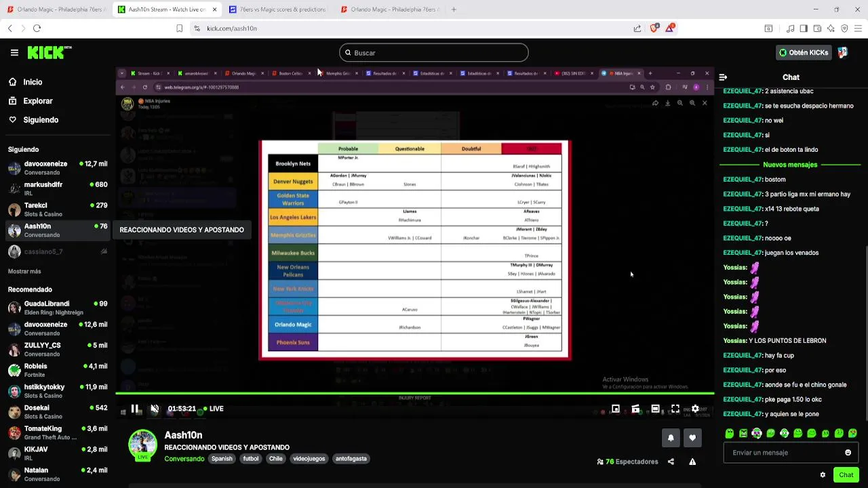Open the Conversando category link

(x=184, y=459)
